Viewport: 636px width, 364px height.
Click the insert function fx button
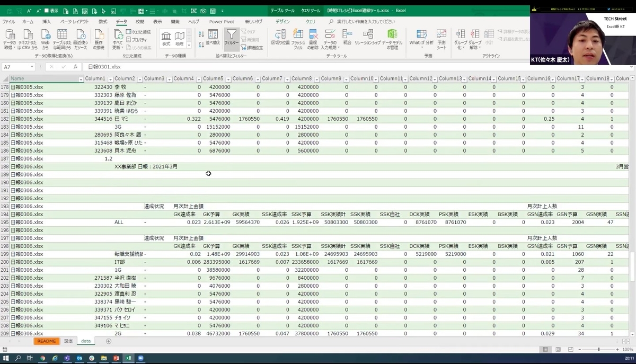(75, 67)
